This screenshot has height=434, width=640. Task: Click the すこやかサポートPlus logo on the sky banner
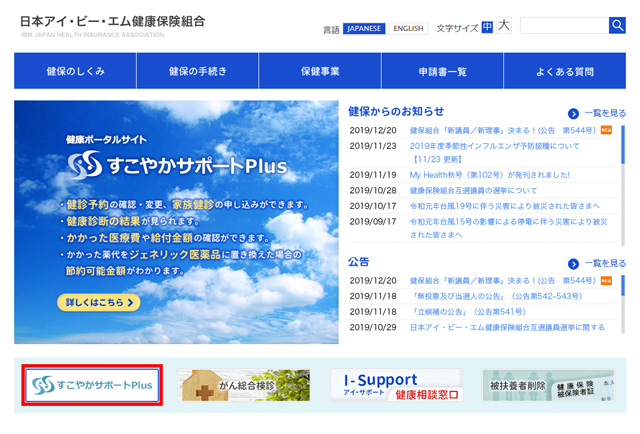tap(177, 165)
